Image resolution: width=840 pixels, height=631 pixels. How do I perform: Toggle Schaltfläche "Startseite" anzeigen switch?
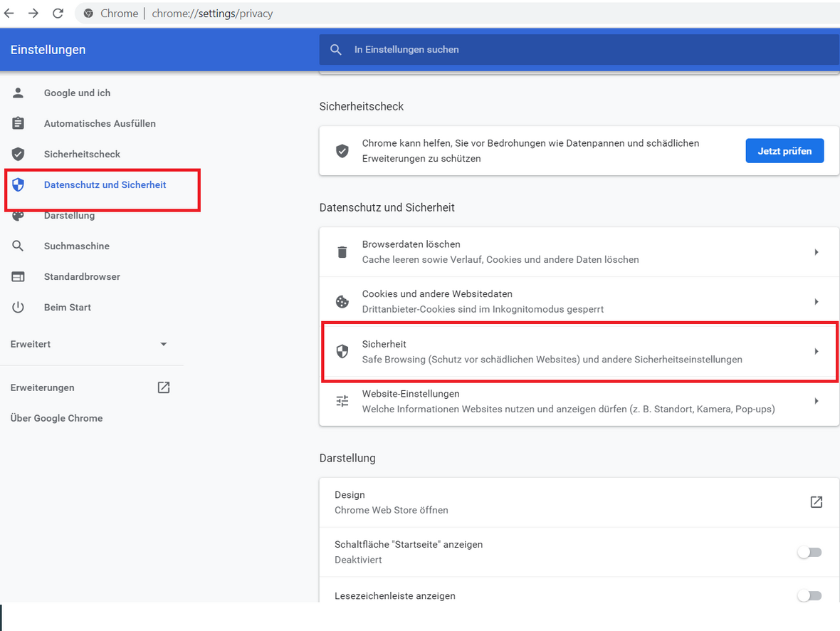coord(809,553)
